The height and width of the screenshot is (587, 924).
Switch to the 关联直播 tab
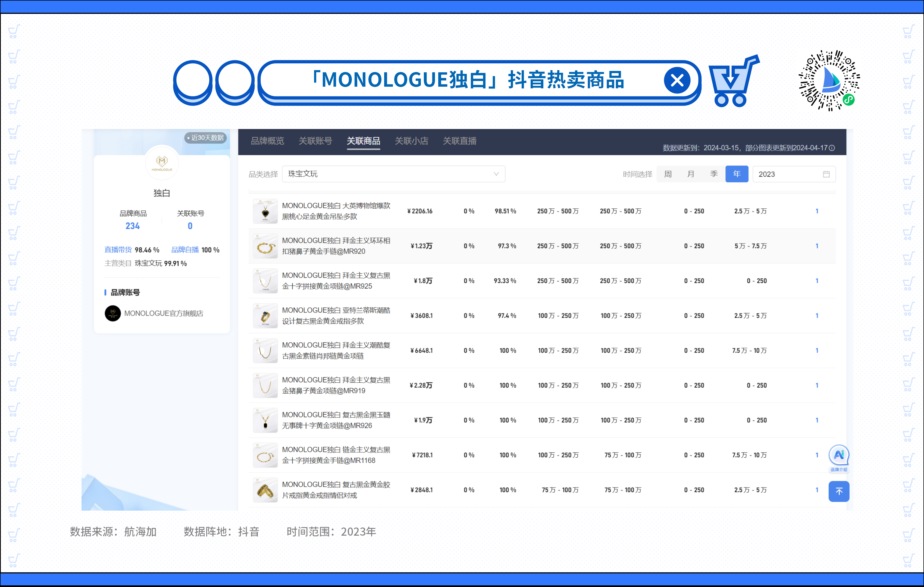459,141
